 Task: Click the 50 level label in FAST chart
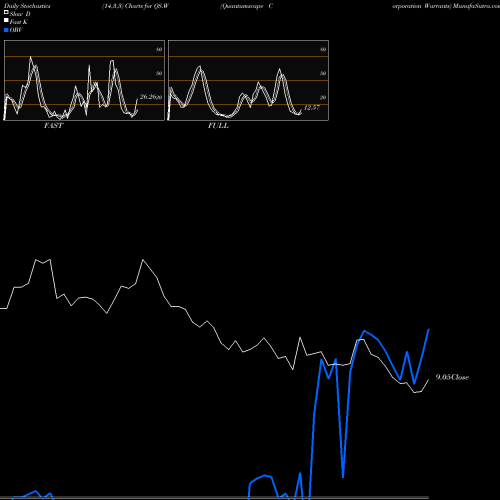coord(159,73)
